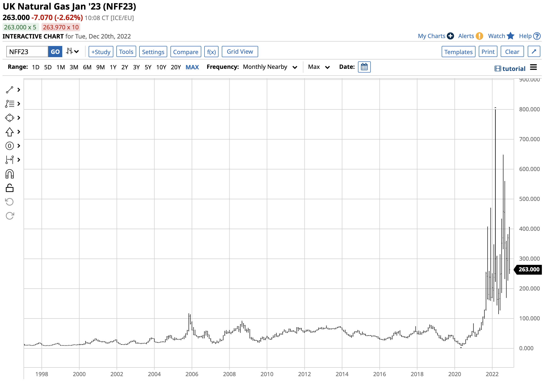Open the chart bar type dropdown
The image size is (555, 392).
click(x=73, y=52)
